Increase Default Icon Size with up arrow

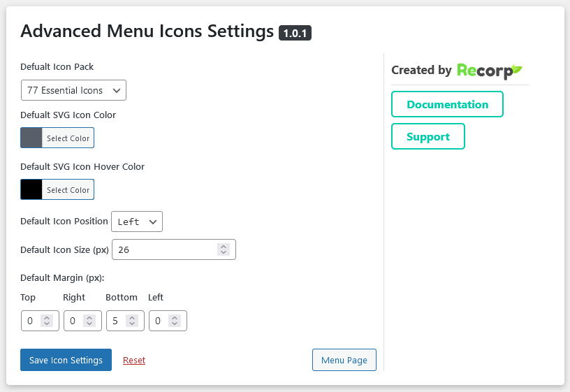pyautogui.click(x=224, y=246)
